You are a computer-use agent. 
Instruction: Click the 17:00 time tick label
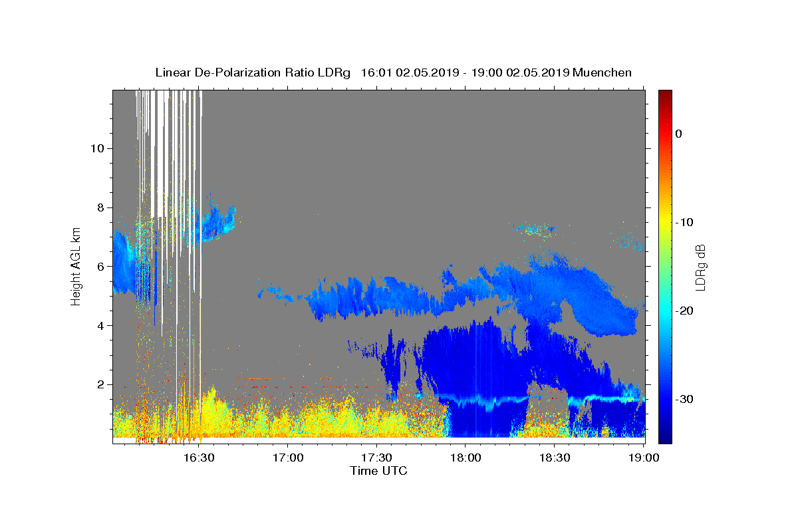(287, 458)
